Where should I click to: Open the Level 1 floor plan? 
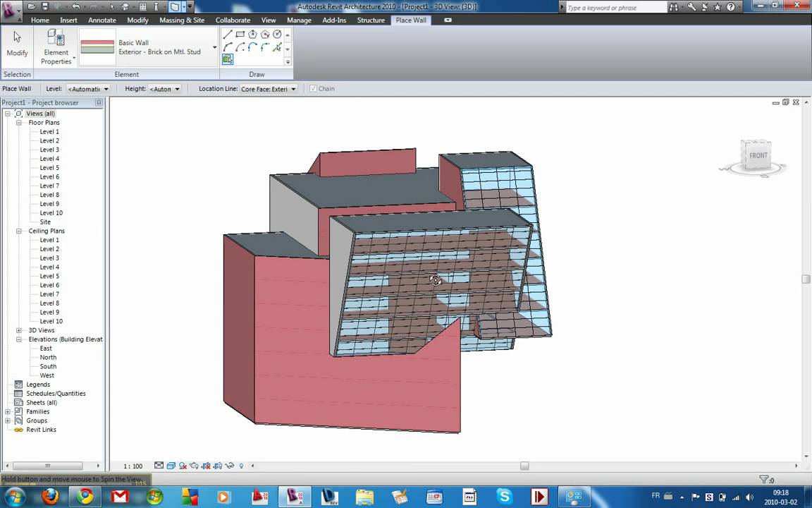tap(49, 132)
